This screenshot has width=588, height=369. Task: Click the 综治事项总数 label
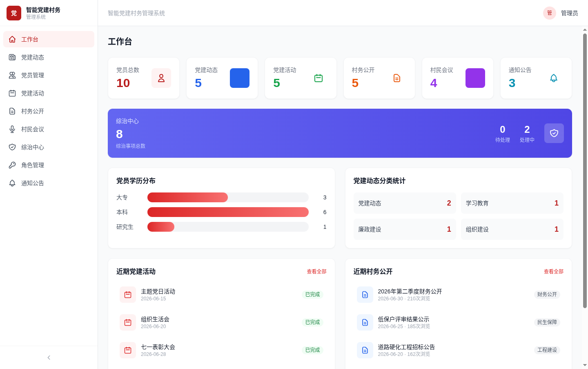[x=131, y=146]
